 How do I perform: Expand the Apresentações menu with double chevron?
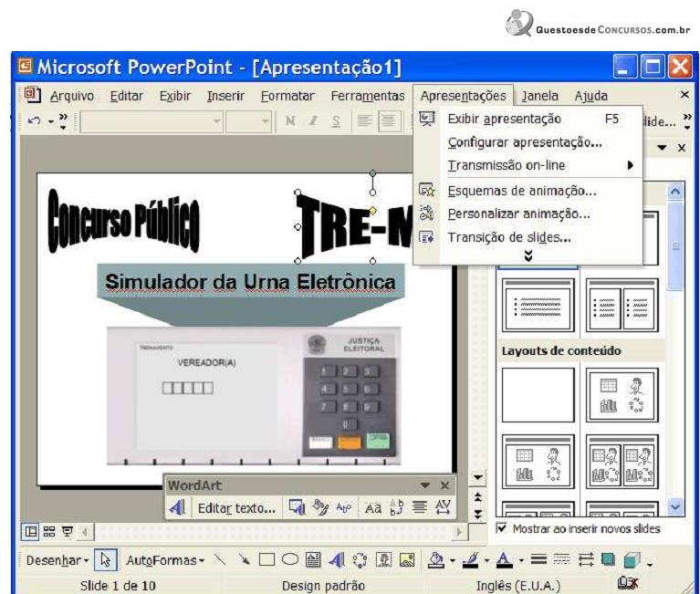[528, 255]
